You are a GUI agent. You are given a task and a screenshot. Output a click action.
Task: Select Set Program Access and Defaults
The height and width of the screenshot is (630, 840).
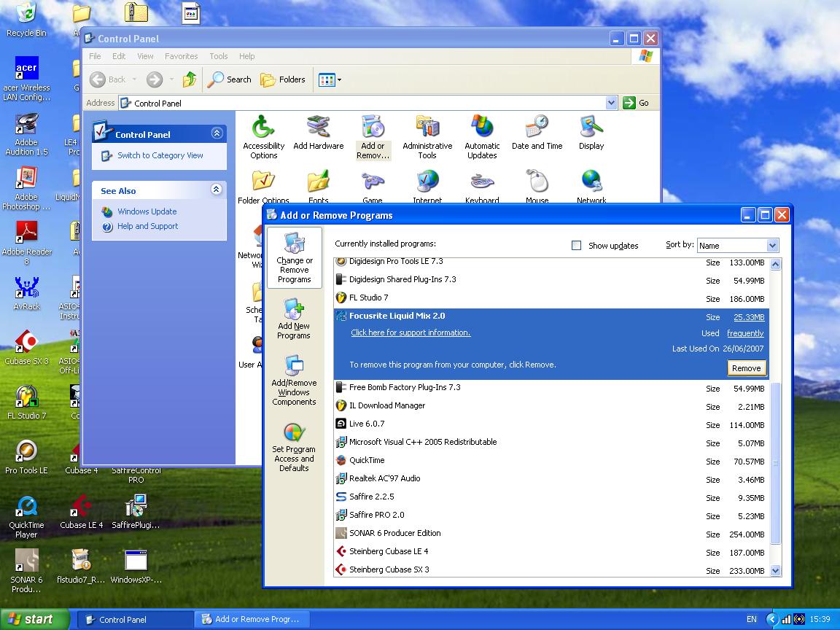pos(294,448)
